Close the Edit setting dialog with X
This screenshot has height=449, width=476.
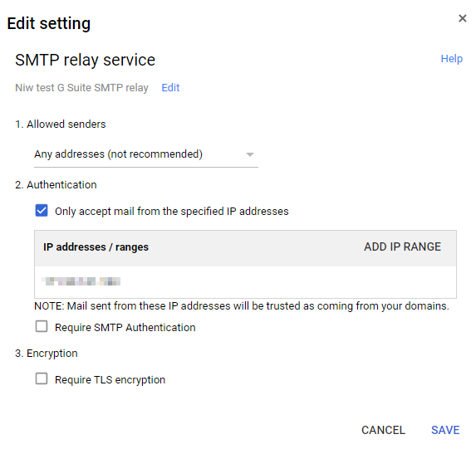[x=462, y=18]
